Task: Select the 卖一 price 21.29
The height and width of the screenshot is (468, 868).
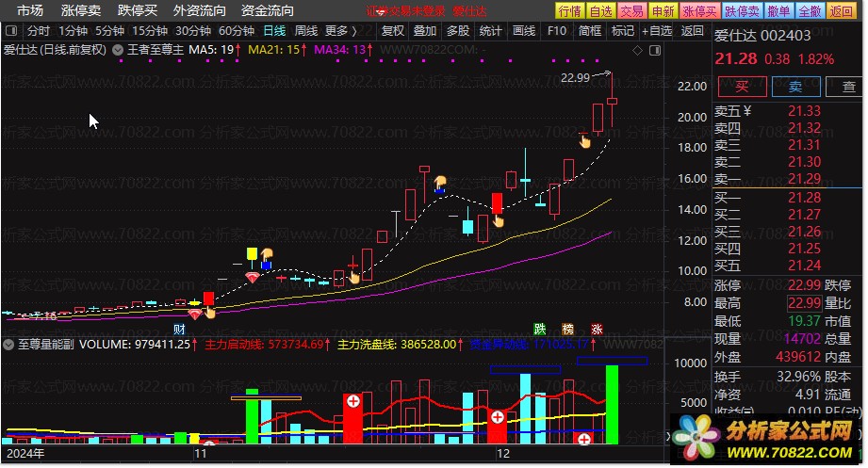Action: [804, 179]
